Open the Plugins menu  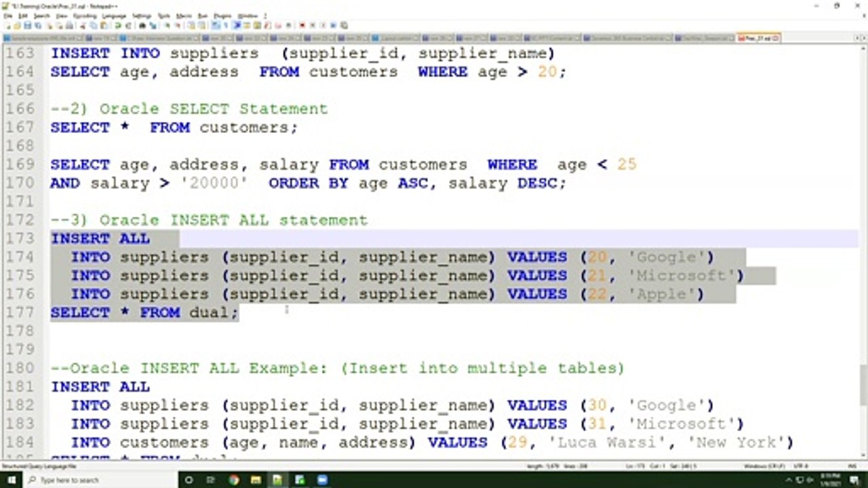click(x=222, y=16)
